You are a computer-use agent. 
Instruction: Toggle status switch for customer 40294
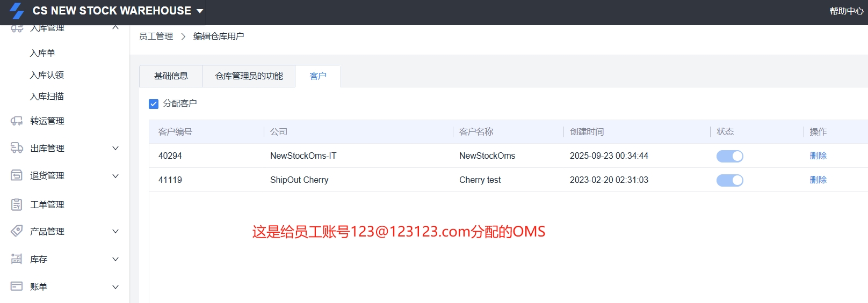(x=729, y=156)
